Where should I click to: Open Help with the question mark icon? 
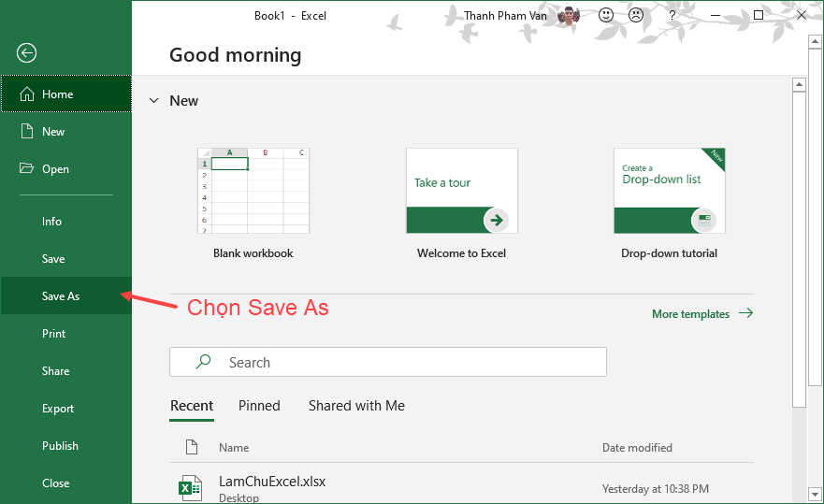pos(672,16)
